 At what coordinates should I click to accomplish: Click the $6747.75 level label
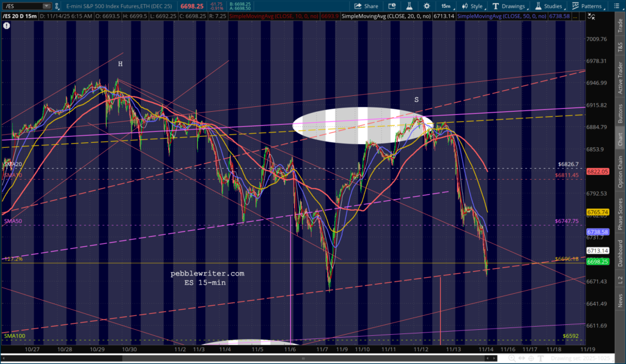point(567,221)
